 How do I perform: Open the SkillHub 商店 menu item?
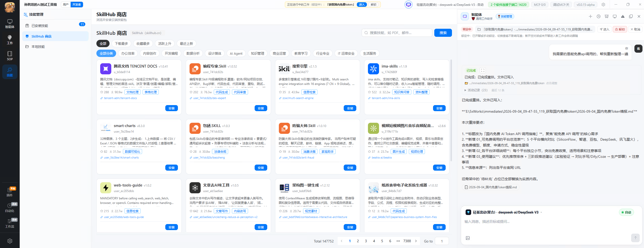coord(55,36)
